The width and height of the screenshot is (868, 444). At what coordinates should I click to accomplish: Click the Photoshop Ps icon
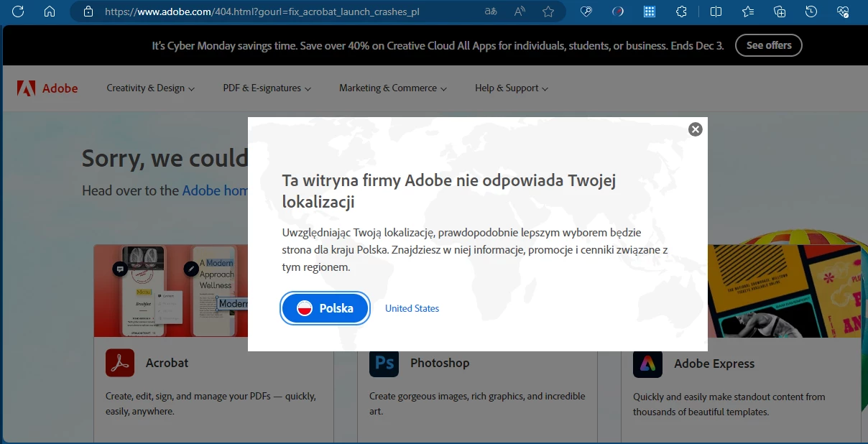point(384,363)
